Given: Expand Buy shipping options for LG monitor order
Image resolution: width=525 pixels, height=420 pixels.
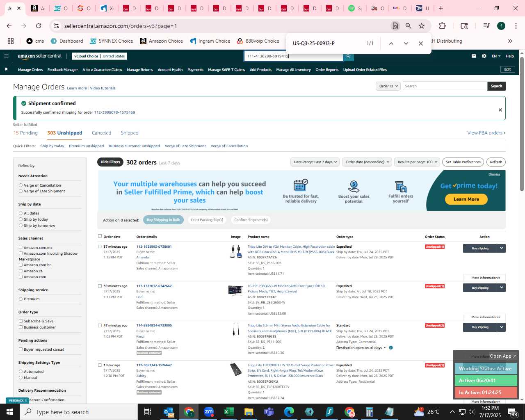Looking at the screenshot, I should (x=501, y=288).
